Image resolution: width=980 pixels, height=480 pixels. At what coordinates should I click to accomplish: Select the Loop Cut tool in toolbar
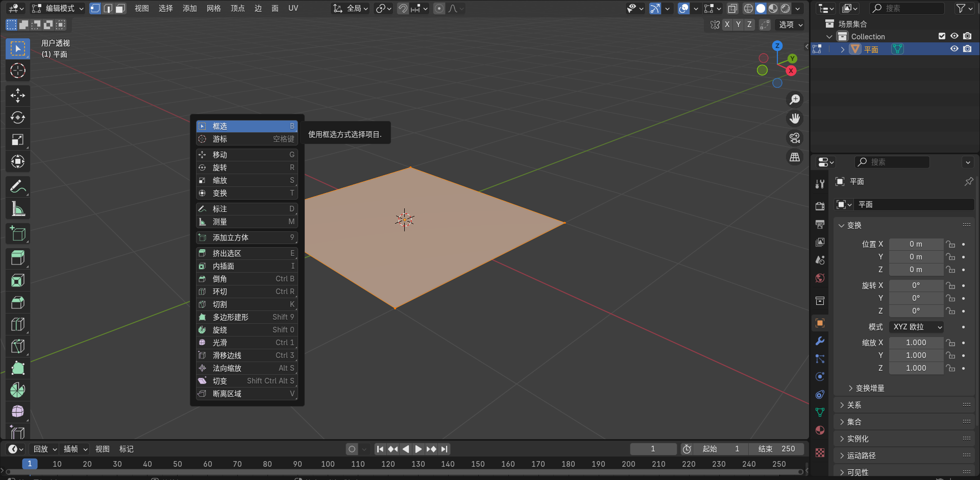(x=18, y=324)
